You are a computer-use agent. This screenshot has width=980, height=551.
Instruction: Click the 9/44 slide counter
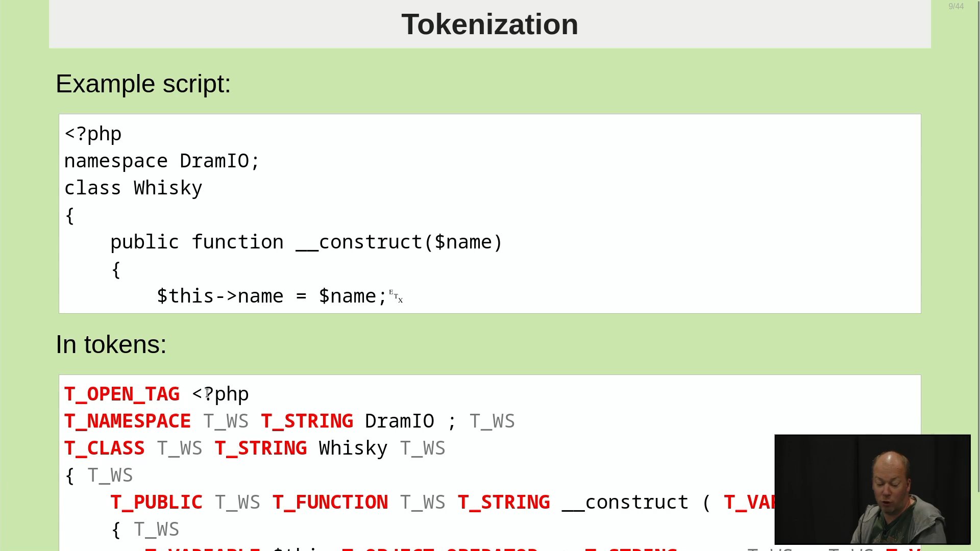[956, 7]
